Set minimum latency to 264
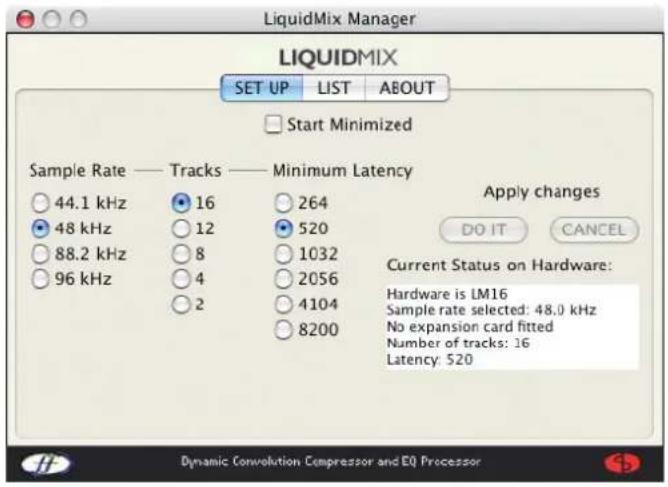Screen dimensions: 668x487 pyautogui.click(x=284, y=203)
